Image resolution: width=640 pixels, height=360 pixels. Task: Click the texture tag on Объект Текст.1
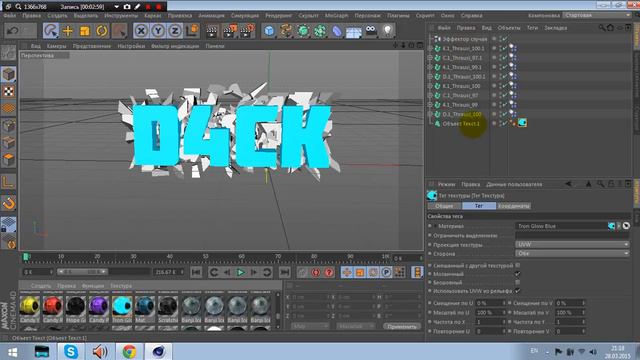point(522,123)
